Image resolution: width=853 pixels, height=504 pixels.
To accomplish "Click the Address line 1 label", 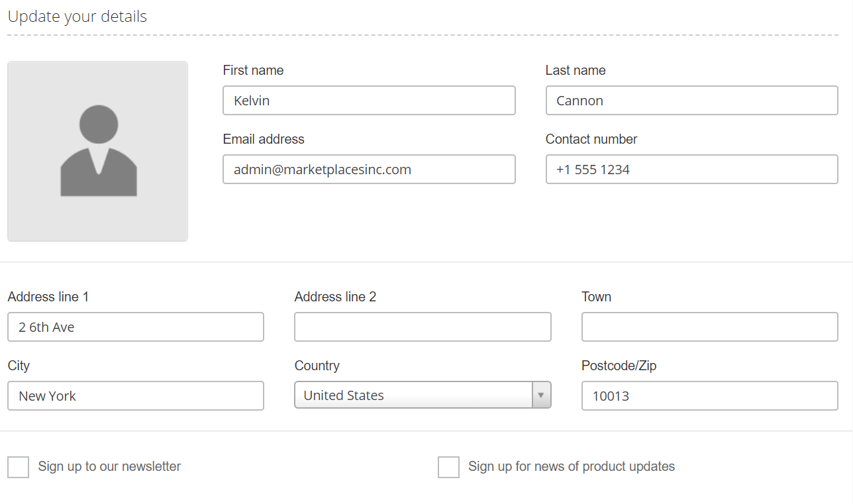I will pyautogui.click(x=48, y=297).
